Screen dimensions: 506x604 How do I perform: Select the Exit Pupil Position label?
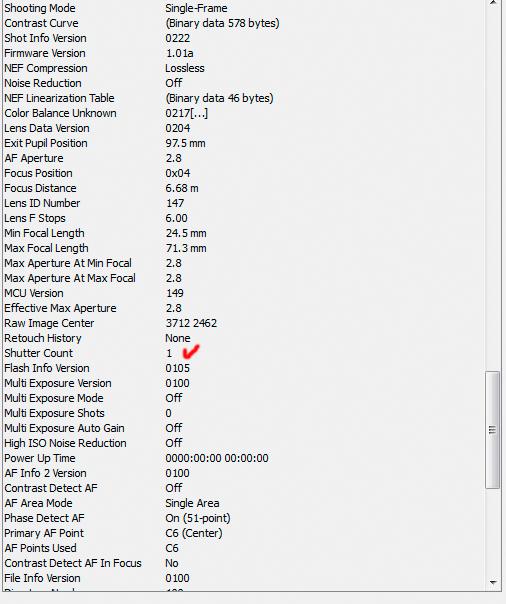click(x=46, y=143)
